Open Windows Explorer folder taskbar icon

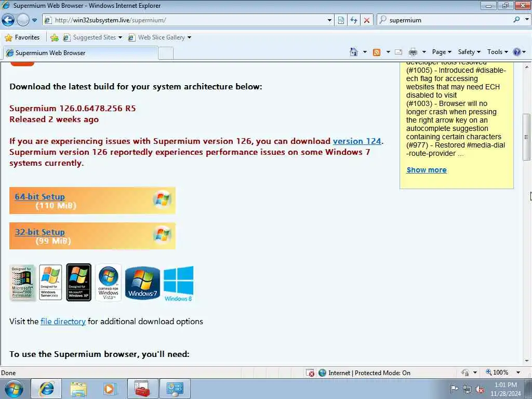(79, 389)
